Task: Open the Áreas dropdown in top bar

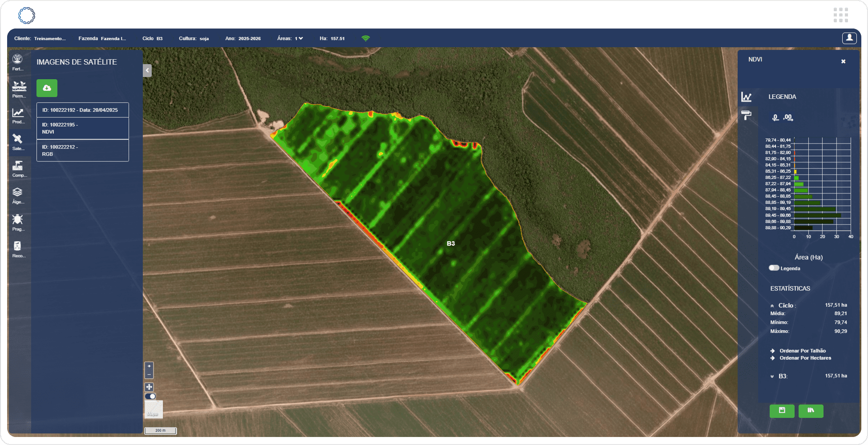Action: click(x=299, y=38)
